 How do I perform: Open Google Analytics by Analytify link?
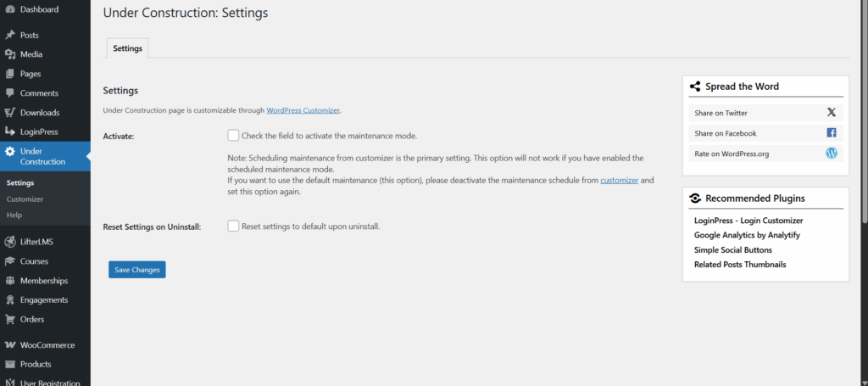747,235
